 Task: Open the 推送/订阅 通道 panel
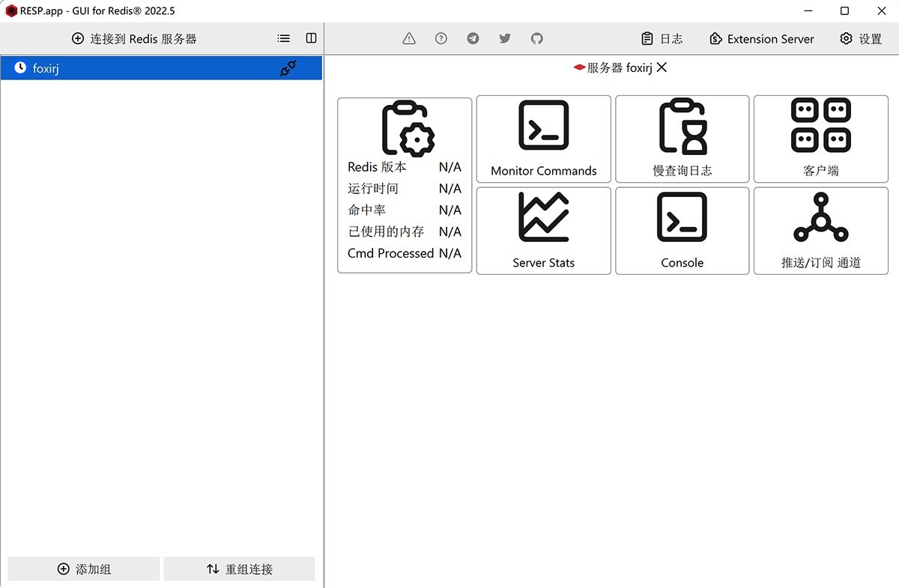pos(820,230)
